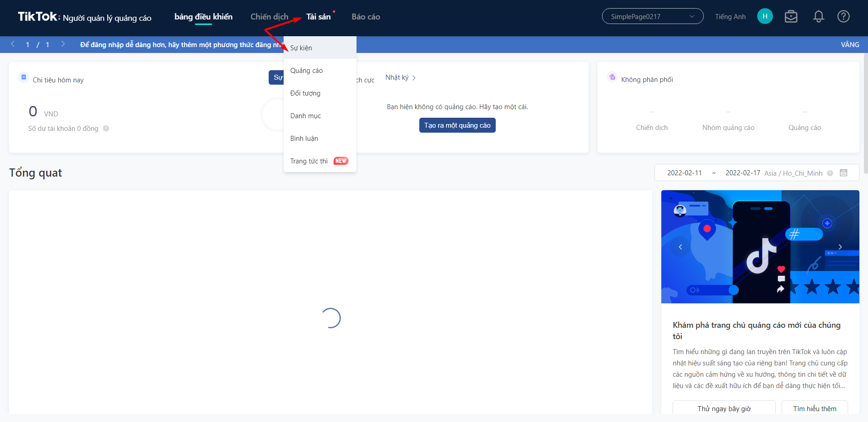868x422 pixels.
Task: Expand the SimplePage0217 account dropdown
Action: tap(653, 16)
